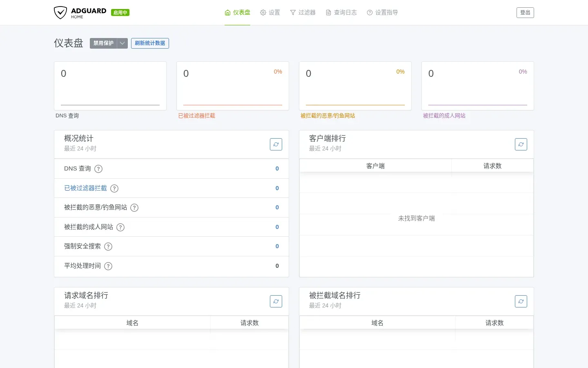Open the 设置 menu

click(x=270, y=13)
